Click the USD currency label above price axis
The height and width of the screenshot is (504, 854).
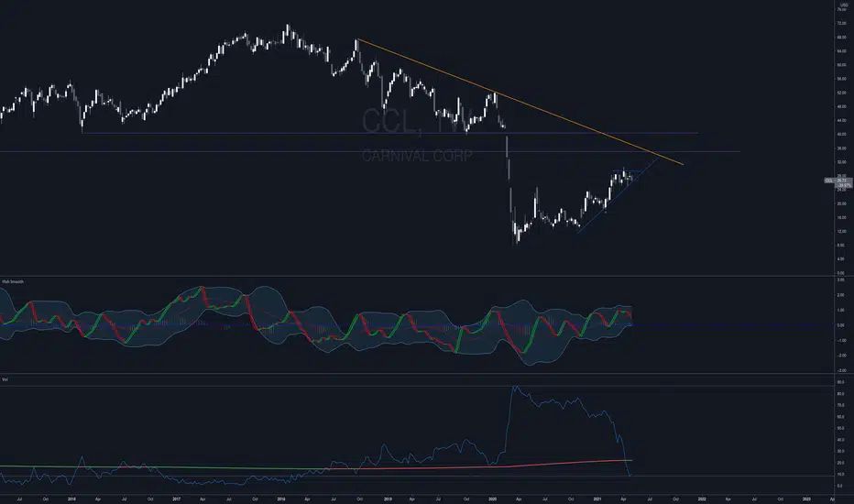pos(844,5)
